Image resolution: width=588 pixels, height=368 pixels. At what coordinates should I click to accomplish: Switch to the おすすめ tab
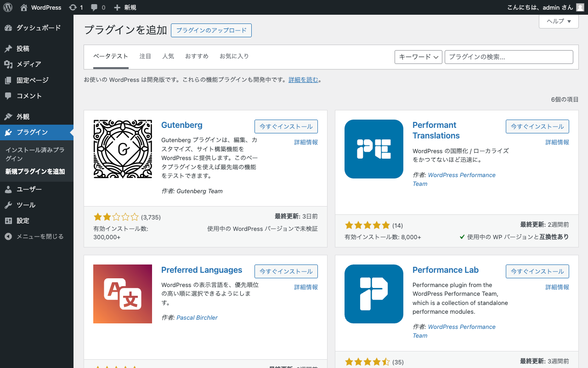(x=197, y=56)
